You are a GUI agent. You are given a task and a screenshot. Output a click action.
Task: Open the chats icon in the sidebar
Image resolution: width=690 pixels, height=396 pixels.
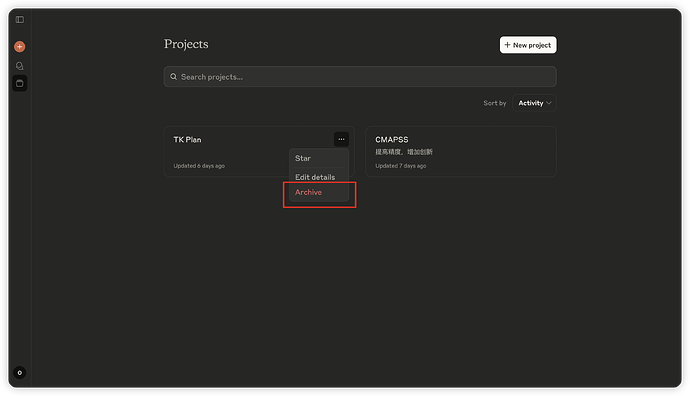click(20, 66)
